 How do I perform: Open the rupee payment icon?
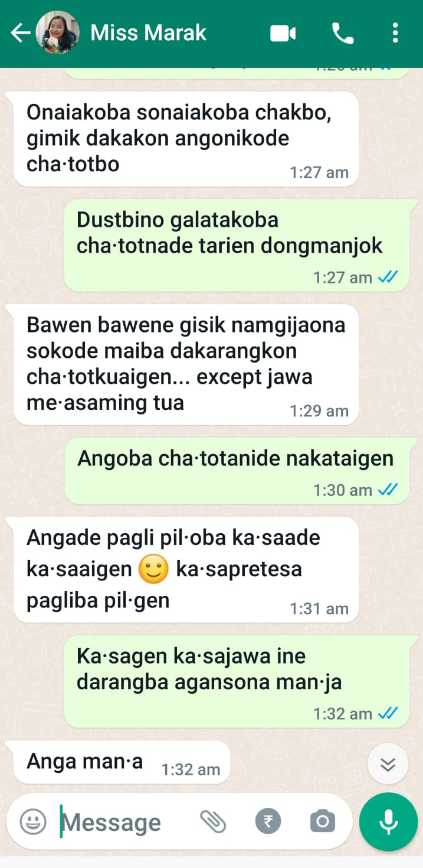pos(268,821)
